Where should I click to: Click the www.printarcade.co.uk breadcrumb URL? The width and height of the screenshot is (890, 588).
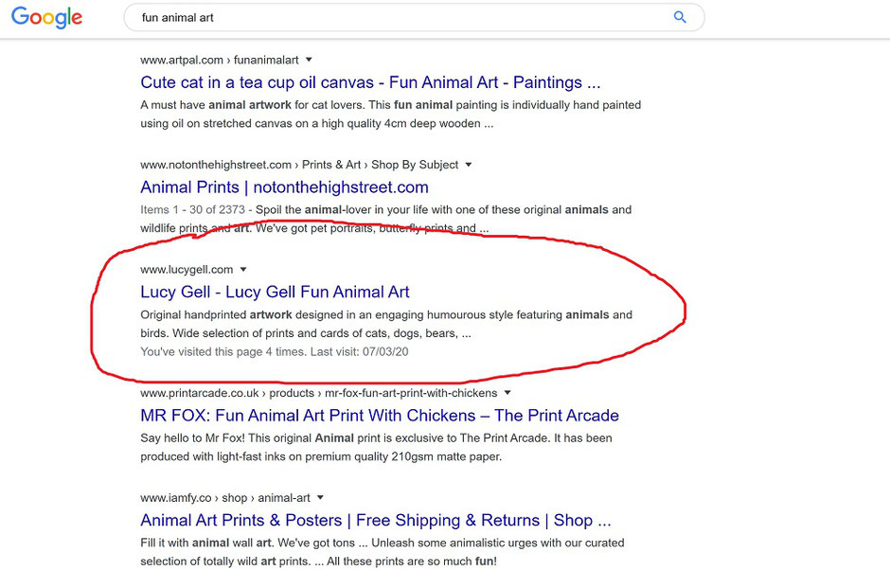318,393
